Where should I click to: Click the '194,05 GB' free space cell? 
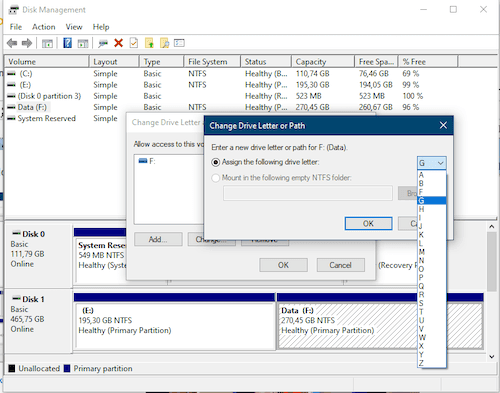[375, 85]
